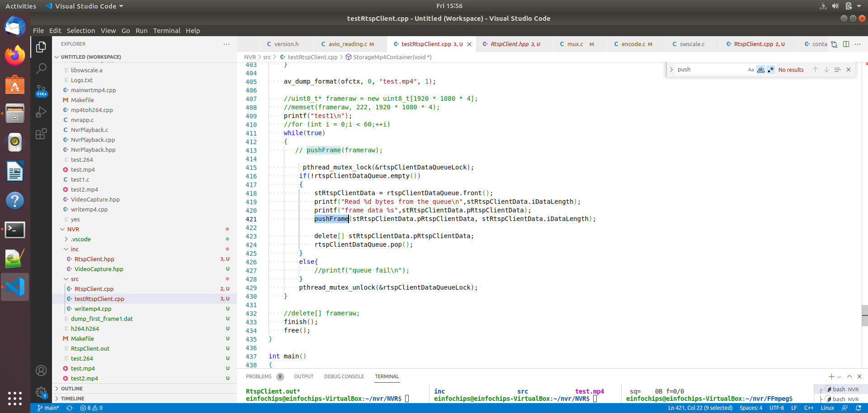Select the Firefox icon in the dock

(x=15, y=55)
